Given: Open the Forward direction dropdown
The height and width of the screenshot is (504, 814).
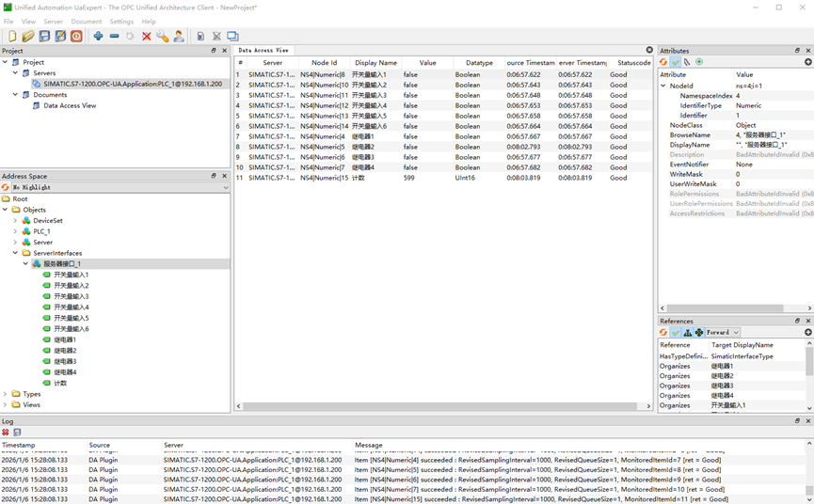Looking at the screenshot, I should point(722,332).
